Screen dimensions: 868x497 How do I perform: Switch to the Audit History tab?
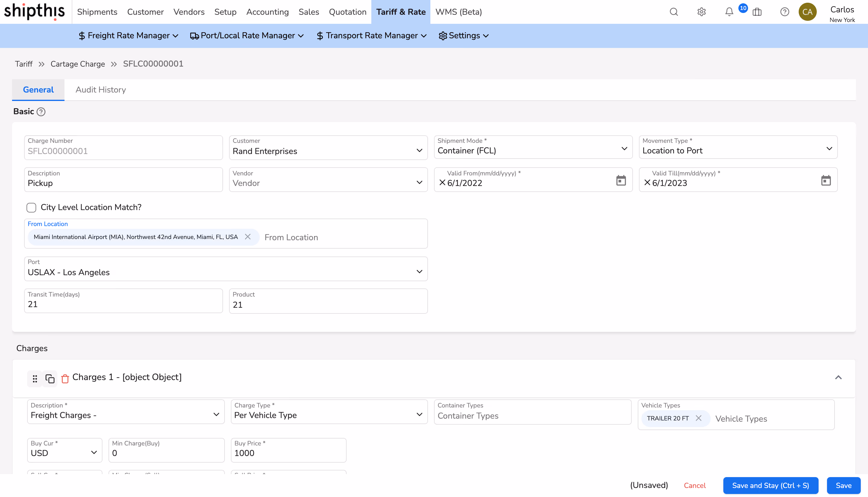[x=101, y=90]
